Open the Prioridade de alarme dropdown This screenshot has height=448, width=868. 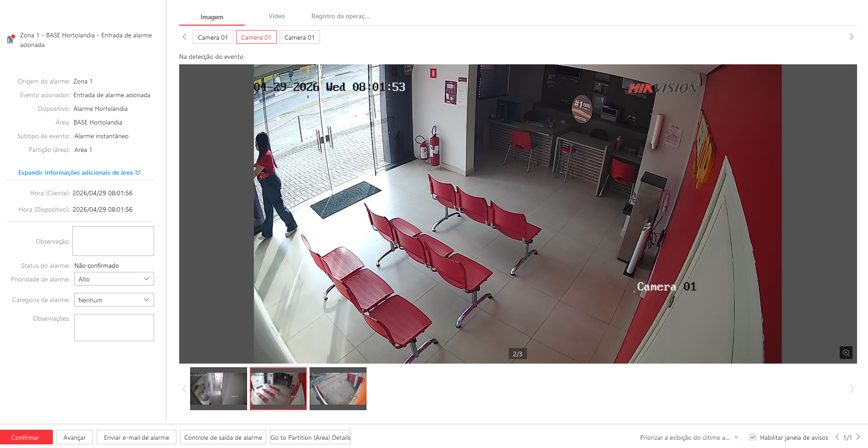click(x=114, y=279)
